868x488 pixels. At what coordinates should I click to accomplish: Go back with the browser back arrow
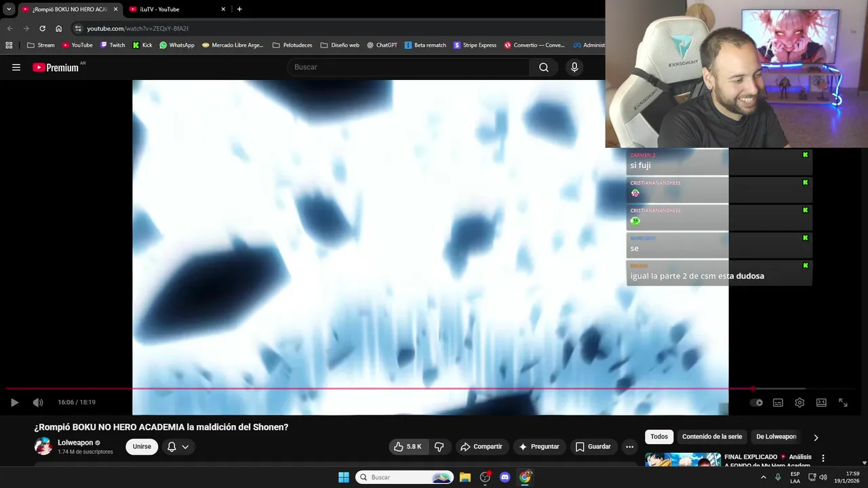9,28
